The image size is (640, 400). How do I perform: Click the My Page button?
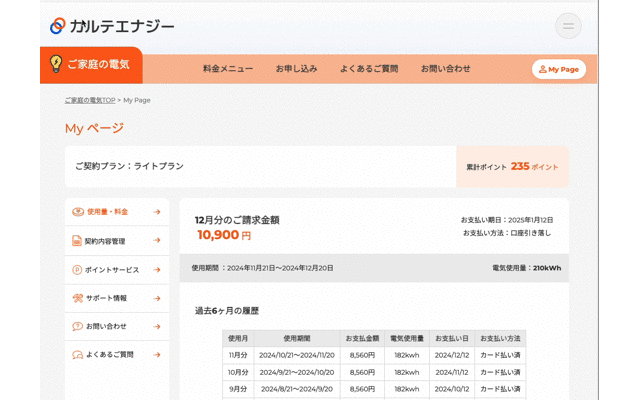coord(559,69)
